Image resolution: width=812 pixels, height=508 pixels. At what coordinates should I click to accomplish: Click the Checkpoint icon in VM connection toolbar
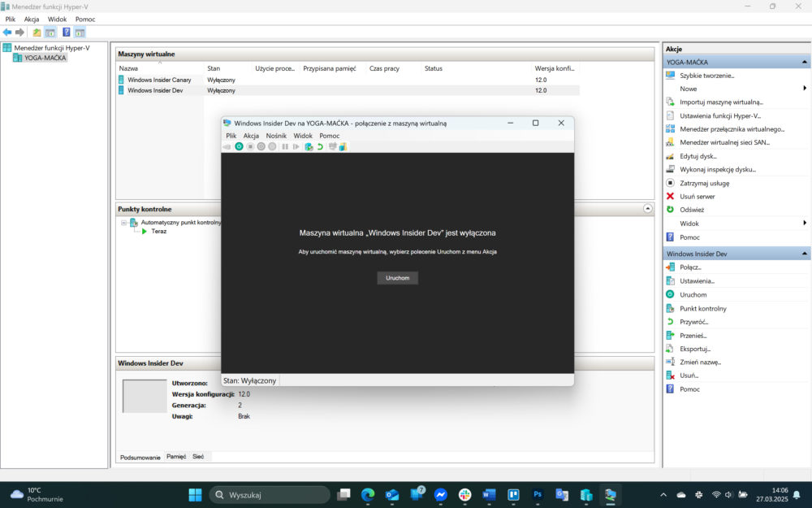pos(309,146)
